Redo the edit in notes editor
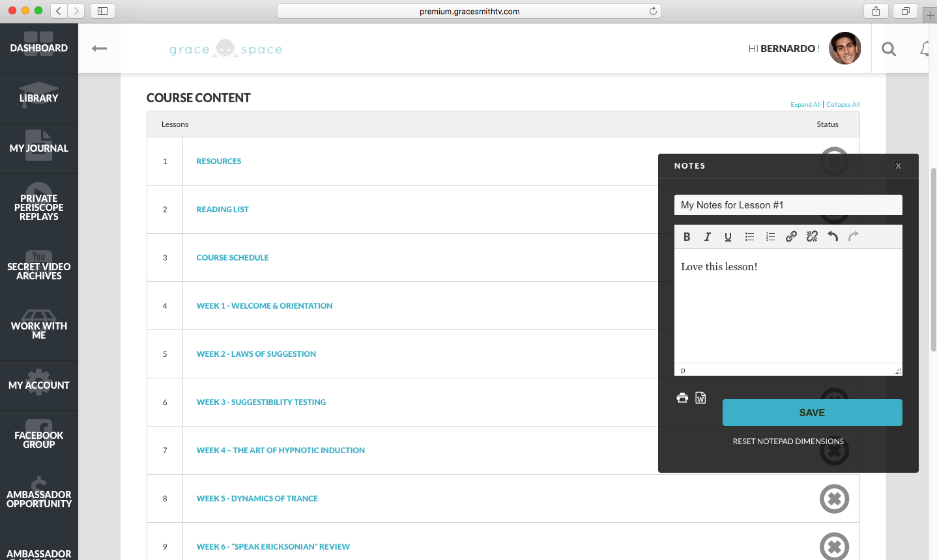The image size is (937, 560). (854, 237)
